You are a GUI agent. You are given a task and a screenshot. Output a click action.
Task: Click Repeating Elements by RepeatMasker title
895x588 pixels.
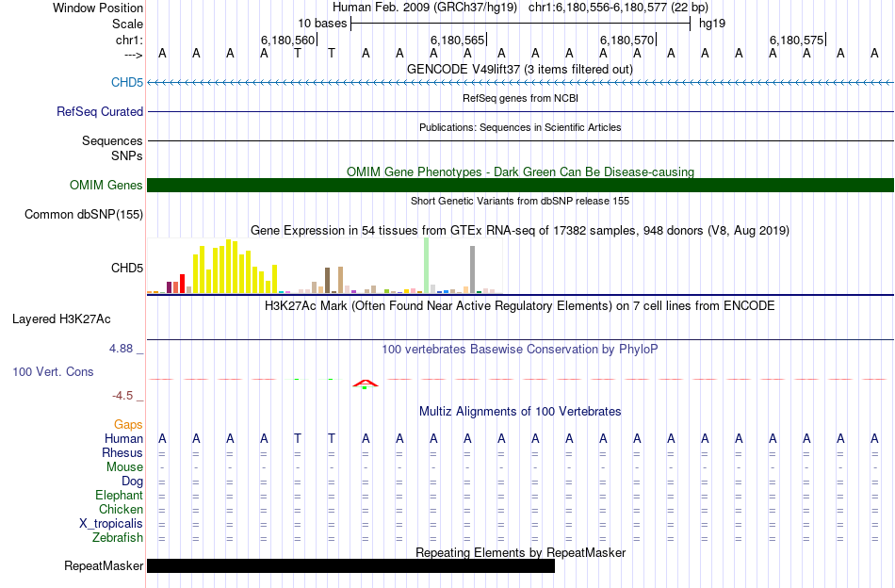click(521, 552)
